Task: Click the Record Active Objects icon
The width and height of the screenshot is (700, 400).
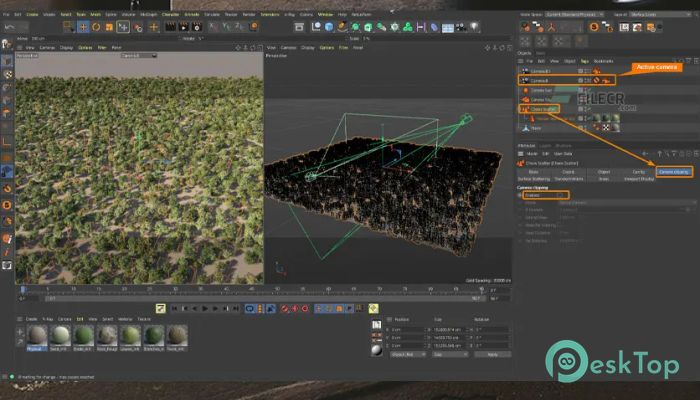Action: (x=285, y=308)
